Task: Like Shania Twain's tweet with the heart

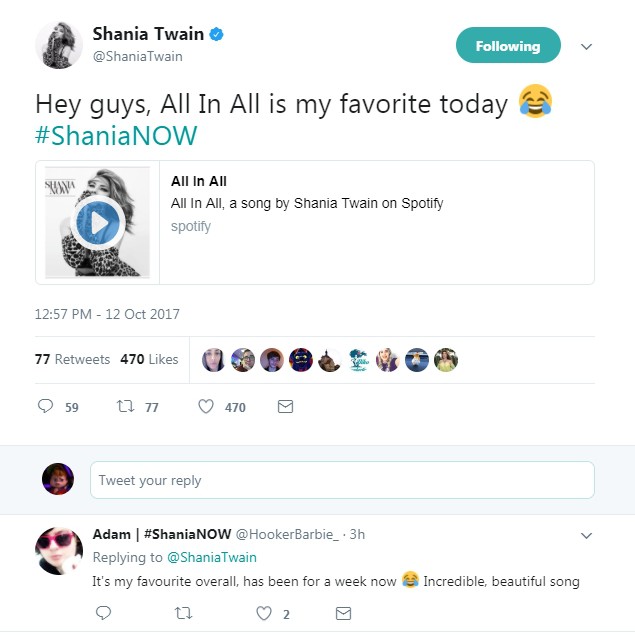Action: (206, 407)
